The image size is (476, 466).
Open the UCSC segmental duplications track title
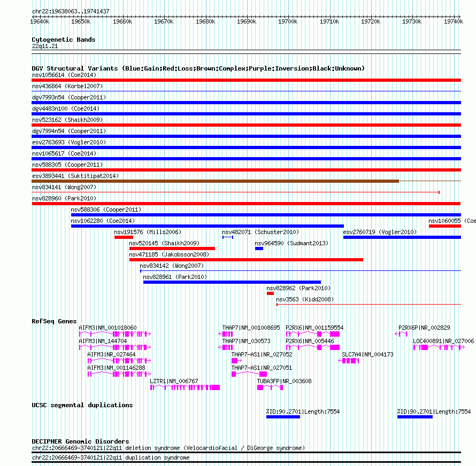pos(82,405)
